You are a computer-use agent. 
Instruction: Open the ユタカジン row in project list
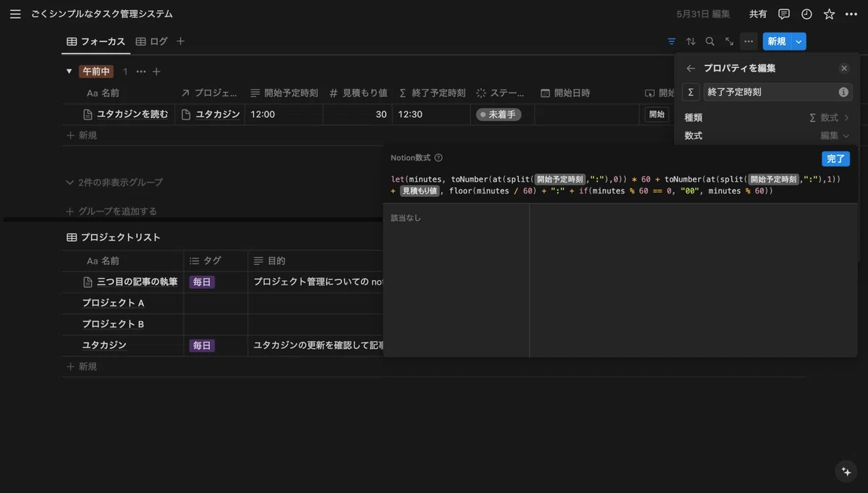104,345
